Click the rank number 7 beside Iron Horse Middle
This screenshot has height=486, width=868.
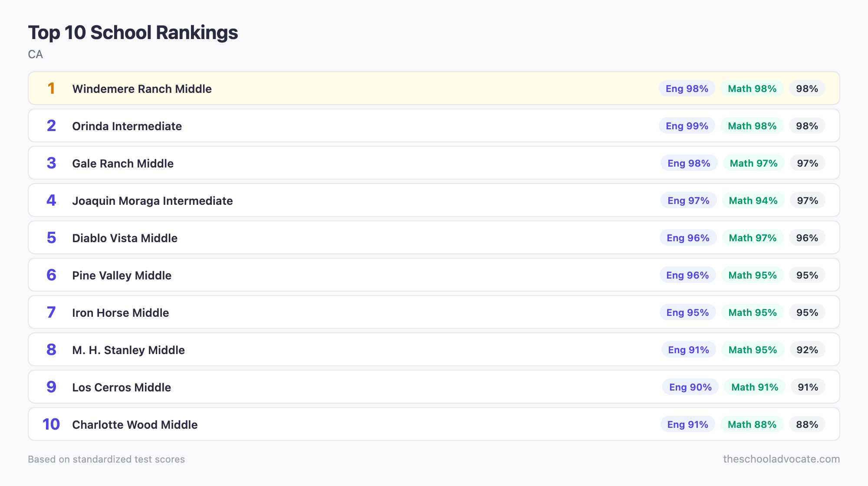pos(52,312)
